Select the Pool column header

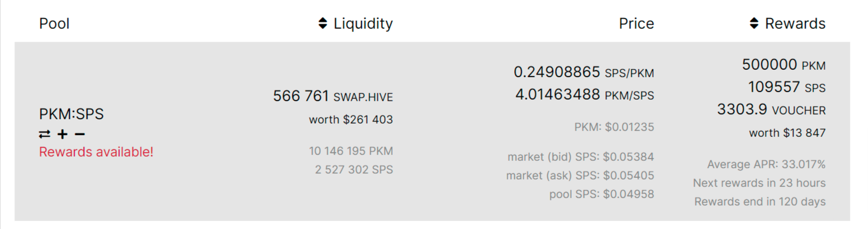point(54,23)
